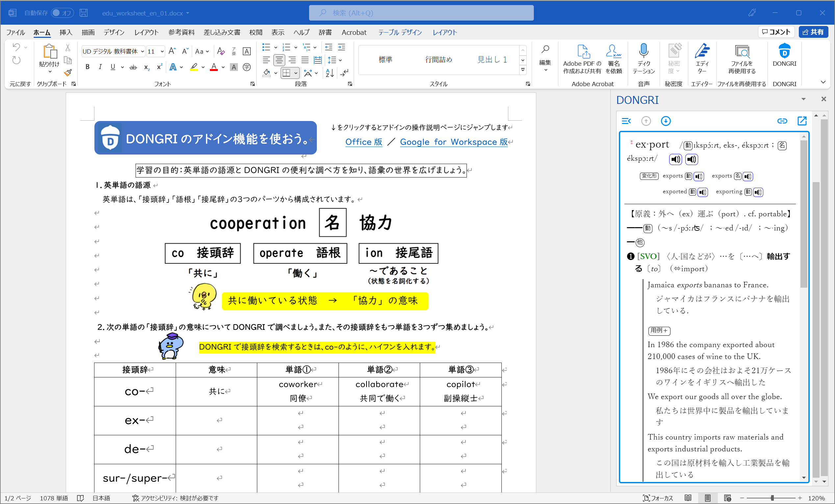
Task: Expand the bullets list dropdown arrow
Action: (x=275, y=47)
